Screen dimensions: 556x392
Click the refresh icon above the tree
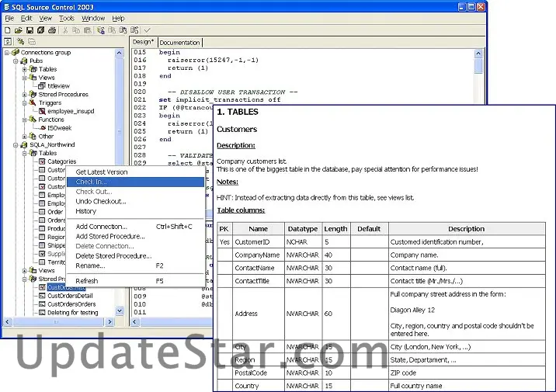click(x=8, y=42)
